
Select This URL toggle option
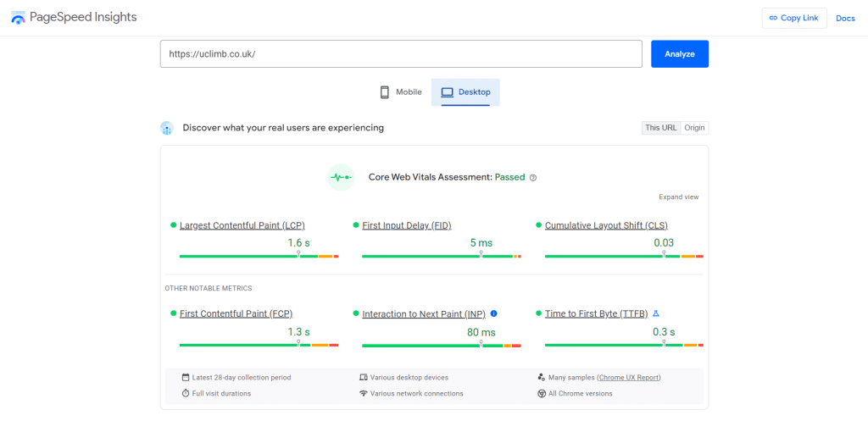661,128
